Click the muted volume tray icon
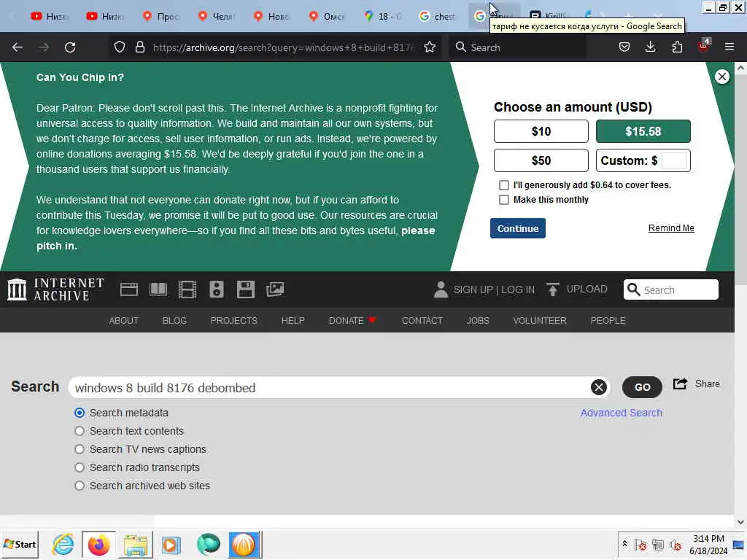747x560 pixels. point(675,544)
